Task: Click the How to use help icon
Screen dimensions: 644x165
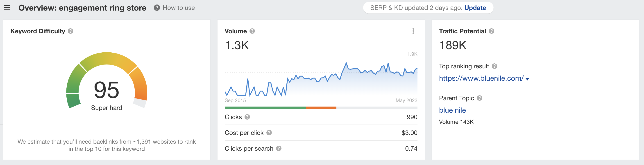Action: [x=157, y=8]
